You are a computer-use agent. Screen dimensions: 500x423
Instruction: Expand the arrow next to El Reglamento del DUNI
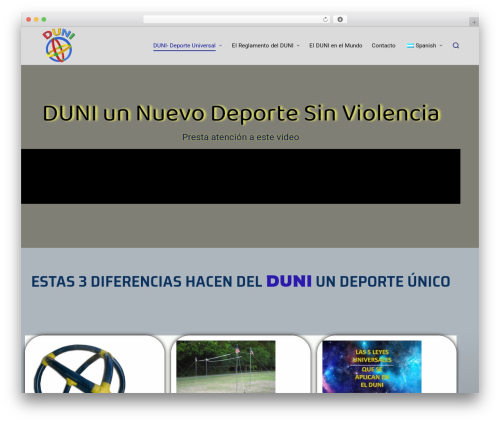point(298,46)
